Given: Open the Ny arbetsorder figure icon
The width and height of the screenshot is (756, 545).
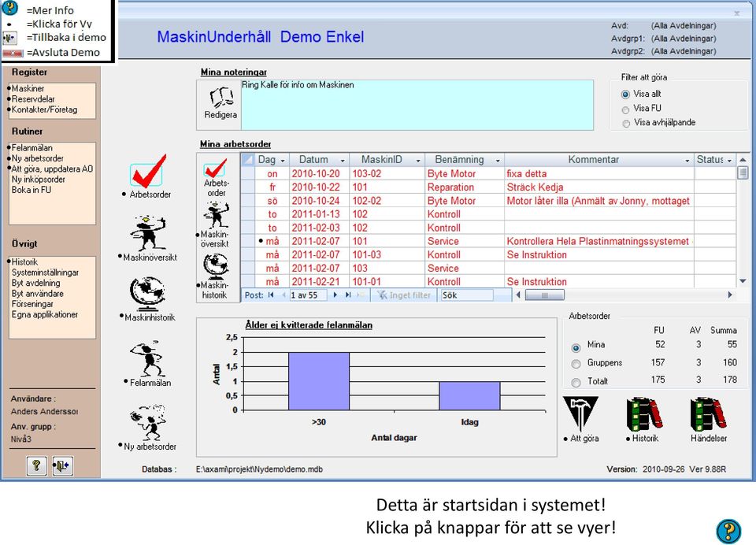Looking at the screenshot, I should point(147,422).
